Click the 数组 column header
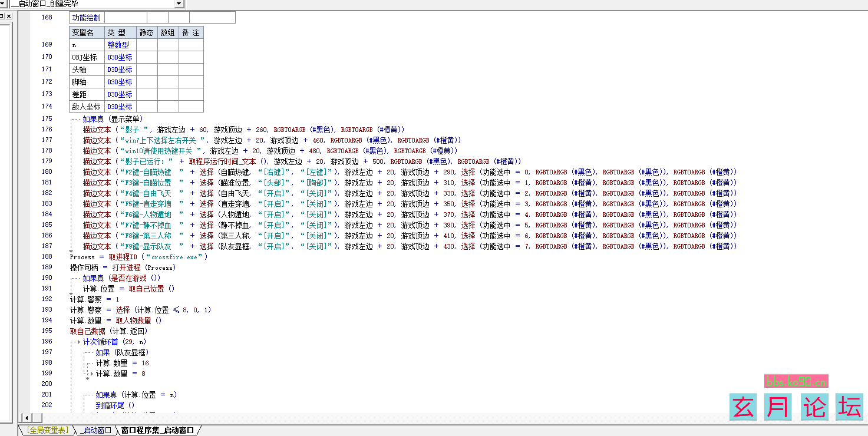This screenshot has width=868, height=436. (x=168, y=32)
